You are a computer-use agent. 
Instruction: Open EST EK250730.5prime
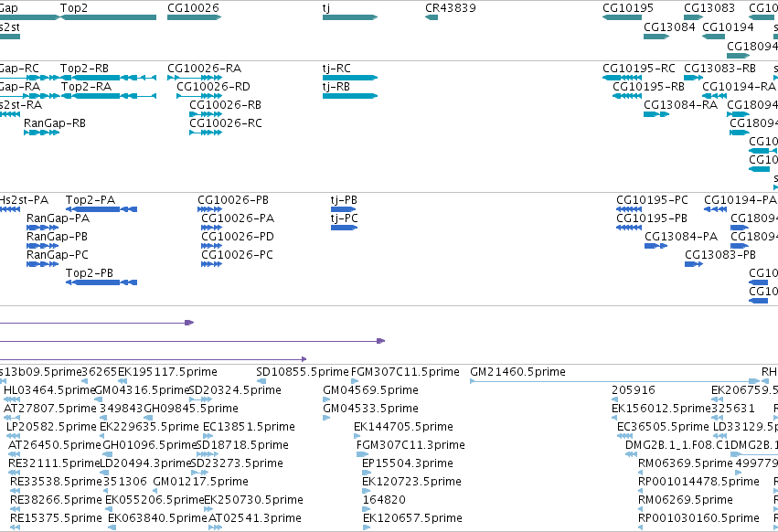tap(254, 500)
